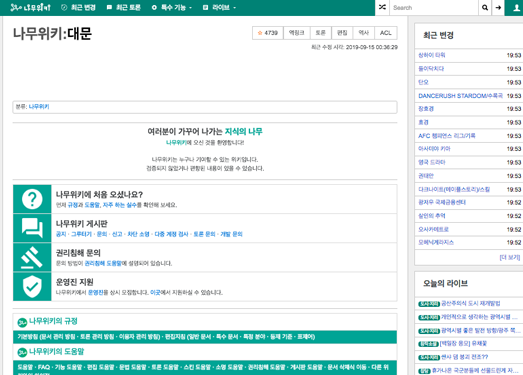Open 살인의 추억 in recent changes

(x=432, y=216)
